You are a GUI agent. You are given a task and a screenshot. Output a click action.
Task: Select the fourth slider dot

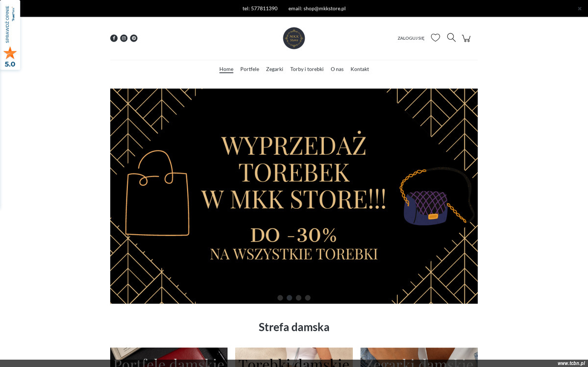308,298
